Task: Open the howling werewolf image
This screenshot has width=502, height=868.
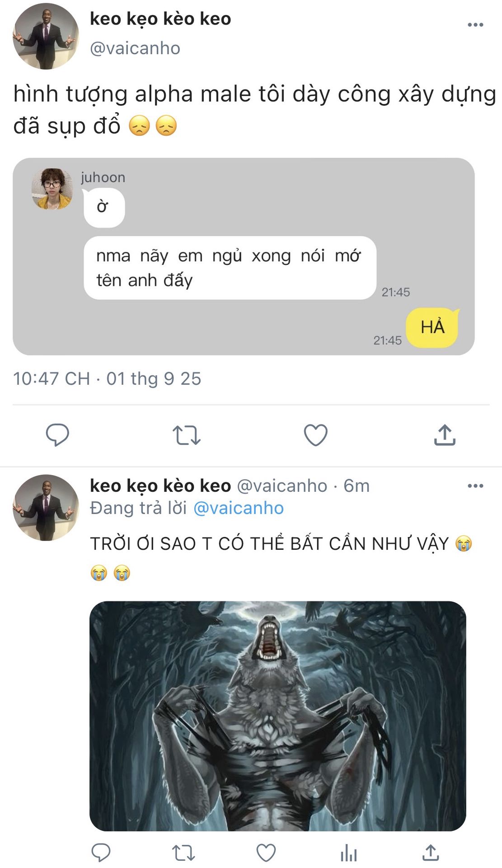Action: [x=277, y=716]
